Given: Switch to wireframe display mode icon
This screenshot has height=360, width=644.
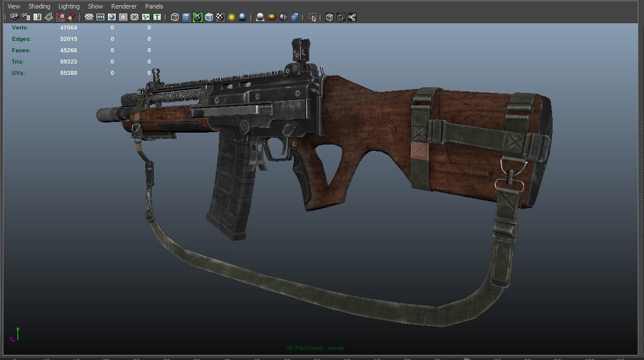Looking at the screenshot, I should coord(174,17).
